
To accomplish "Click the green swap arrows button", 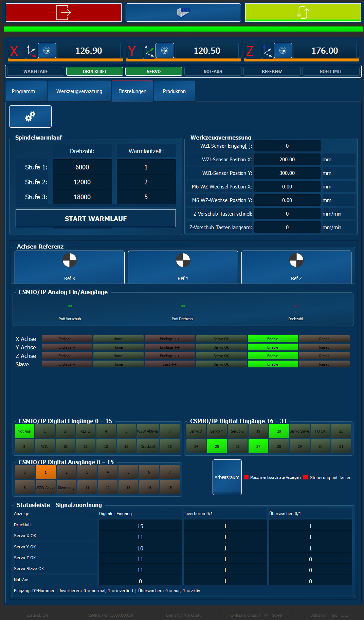I will [x=303, y=13].
